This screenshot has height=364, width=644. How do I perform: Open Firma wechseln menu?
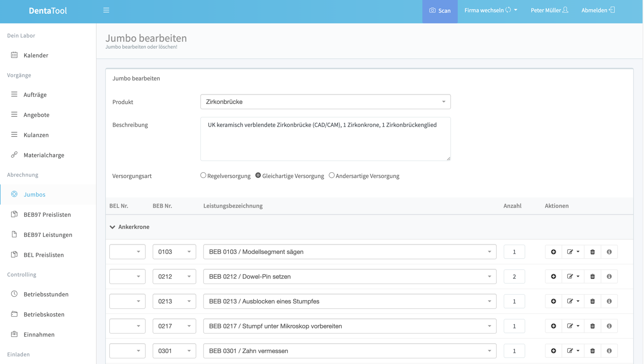[490, 10]
